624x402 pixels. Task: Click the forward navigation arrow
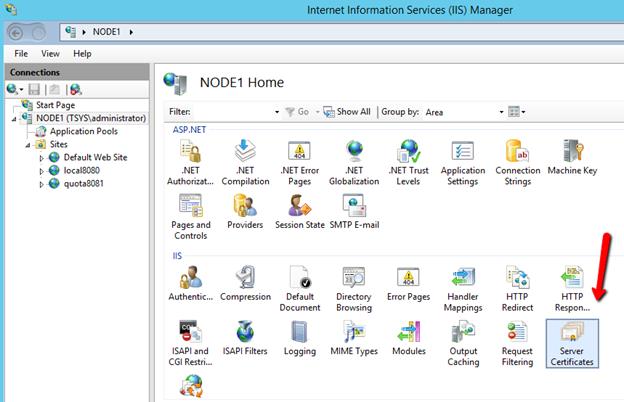tap(39, 33)
